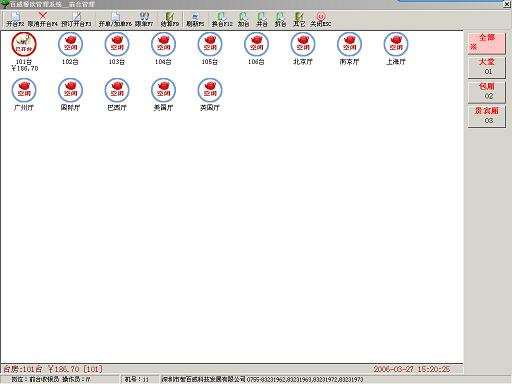Select the 广州厅 room icon
Viewport: 512px width, 384px height.
pos(24,90)
